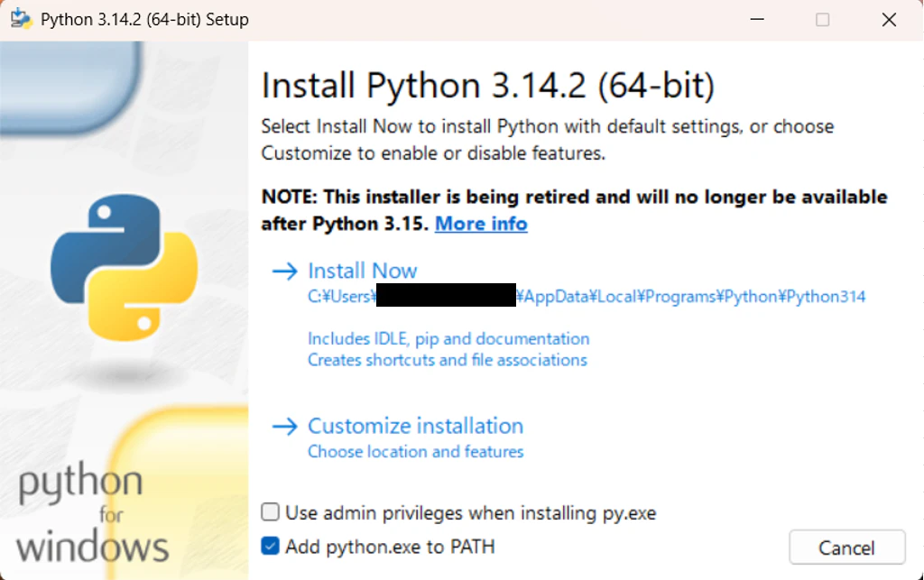The height and width of the screenshot is (580, 924).
Task: Cancel the Python setup
Action: point(846,548)
